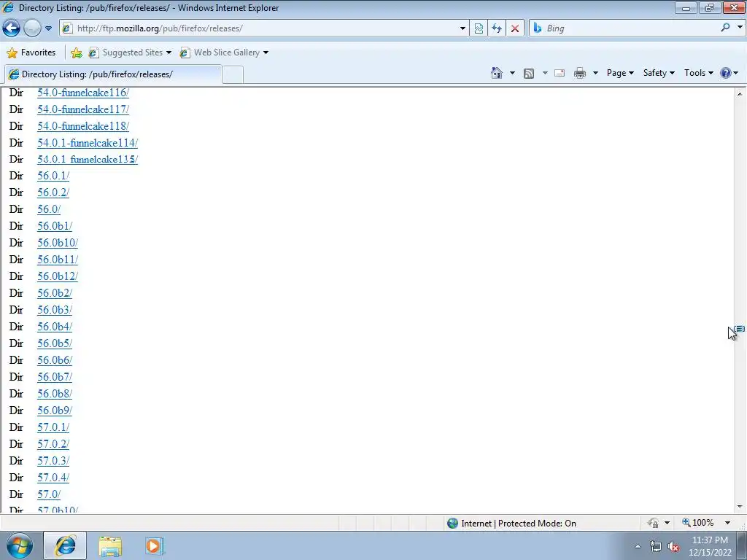
Task: Click the scrollbar down arrow
Action: [x=740, y=507]
